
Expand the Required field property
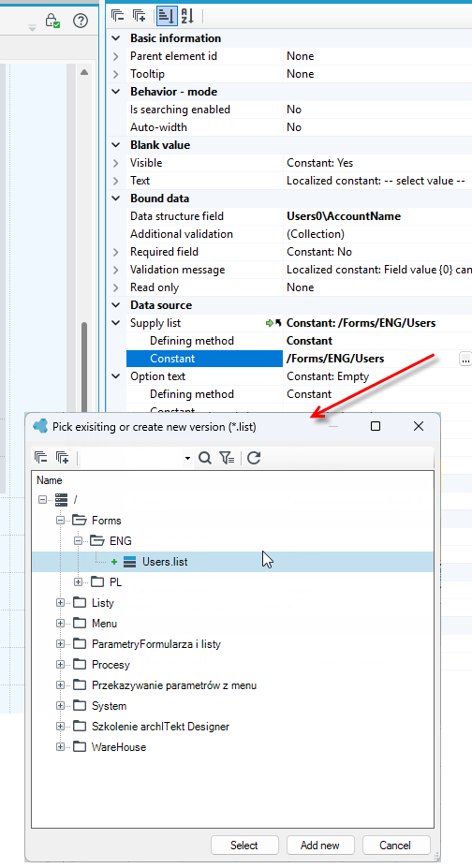click(115, 252)
